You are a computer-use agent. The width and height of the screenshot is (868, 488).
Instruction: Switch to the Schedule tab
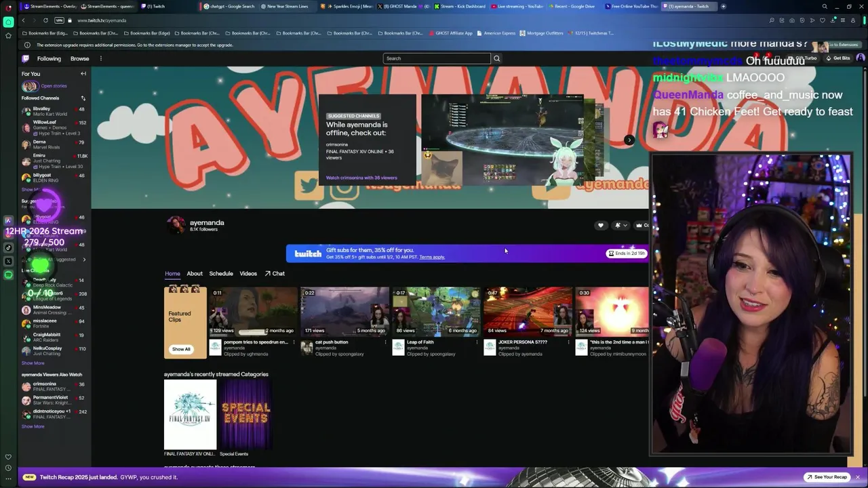[x=221, y=273]
